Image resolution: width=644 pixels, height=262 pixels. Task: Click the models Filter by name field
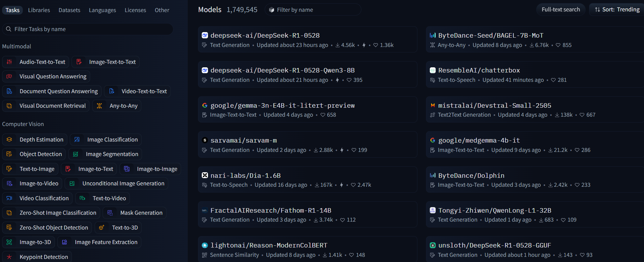[x=313, y=10]
